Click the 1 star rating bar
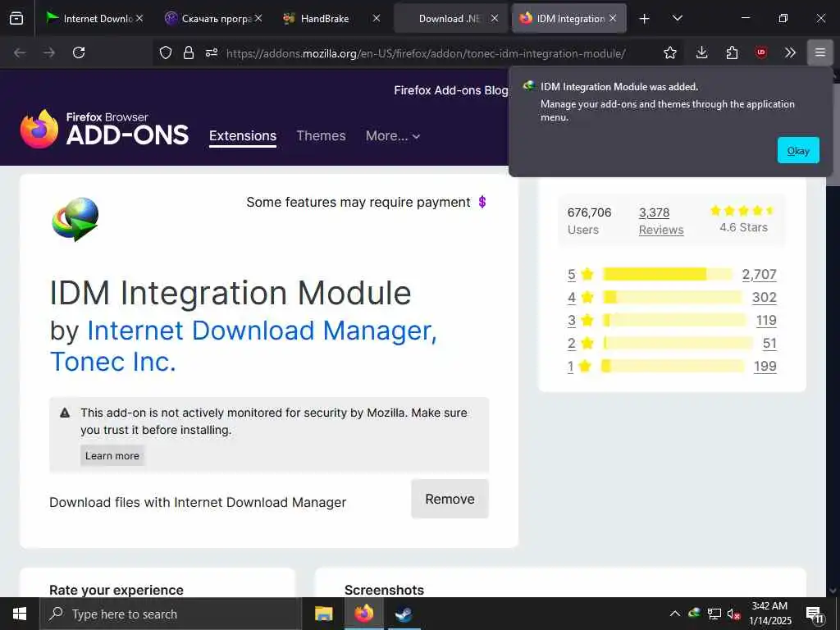 [x=673, y=367]
